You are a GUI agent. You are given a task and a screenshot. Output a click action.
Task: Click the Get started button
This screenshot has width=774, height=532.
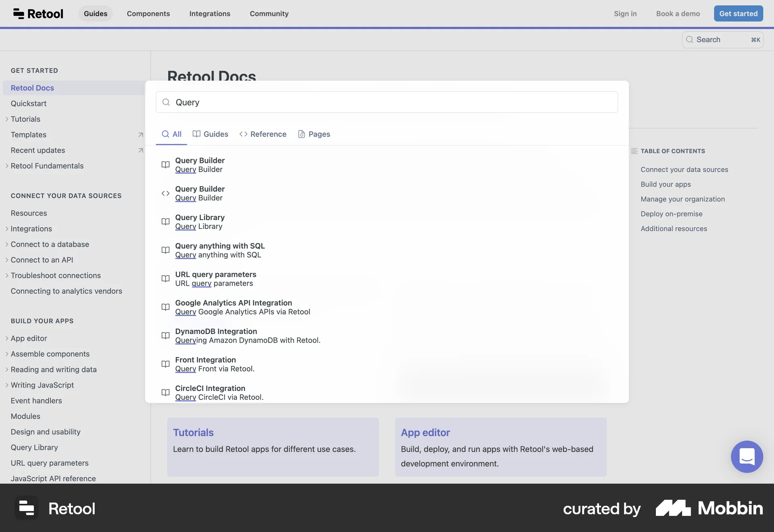(x=738, y=13)
